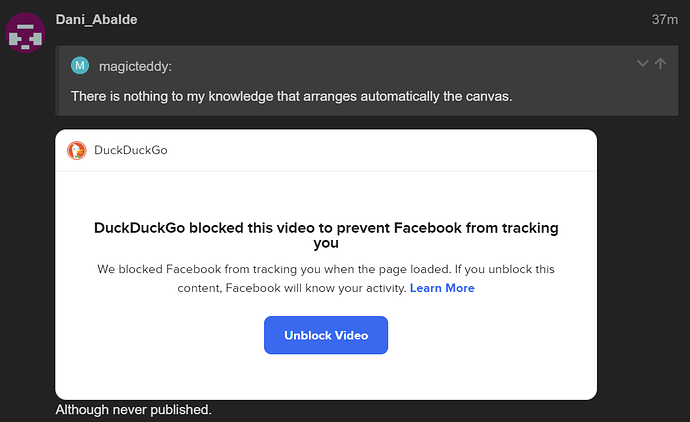This screenshot has height=422, width=690.
Task: Click the DuckDuckGo duck logo
Action: [x=77, y=151]
